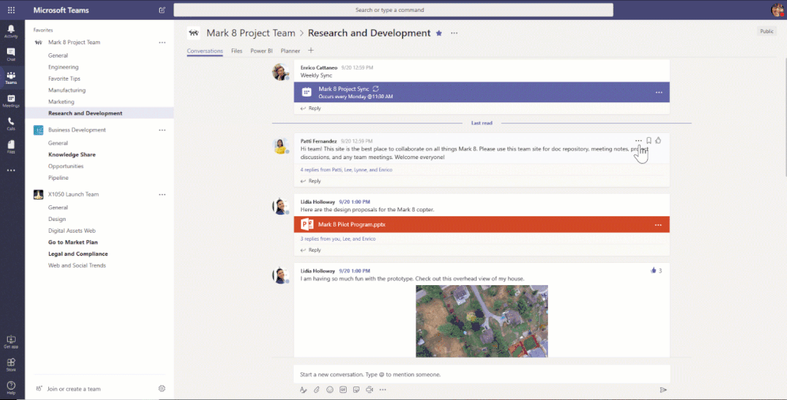Viewport: 787px width, 400px height.
Task: Open the emoji picker
Action: [330, 389]
